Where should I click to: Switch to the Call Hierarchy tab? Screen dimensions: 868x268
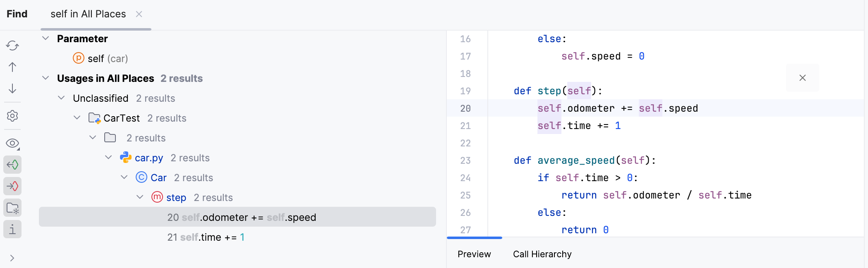point(542,254)
